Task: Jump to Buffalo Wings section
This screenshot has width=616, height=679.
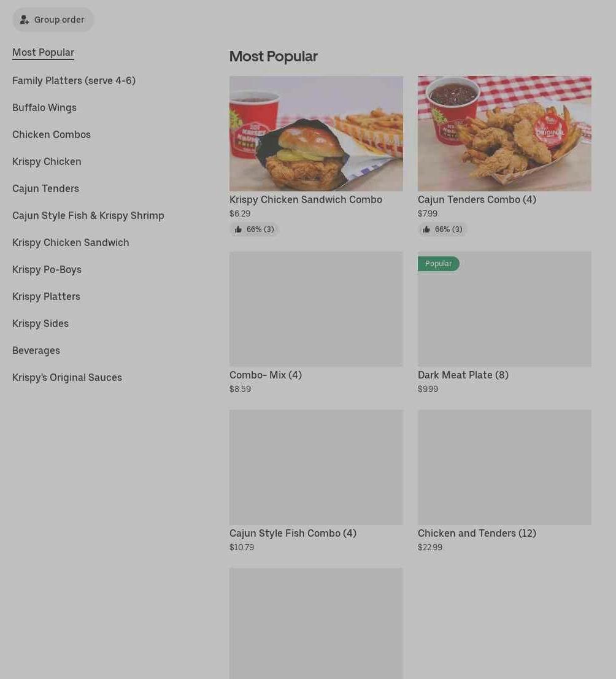Action: tap(44, 107)
